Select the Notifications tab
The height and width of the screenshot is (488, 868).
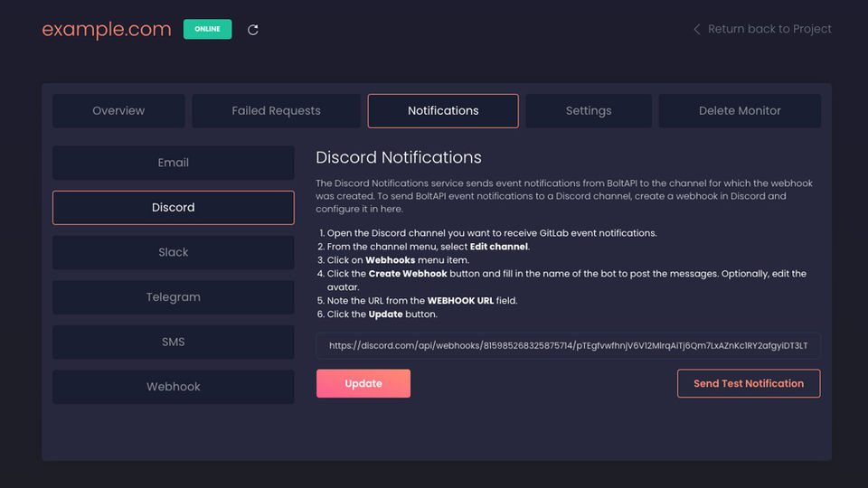point(443,111)
